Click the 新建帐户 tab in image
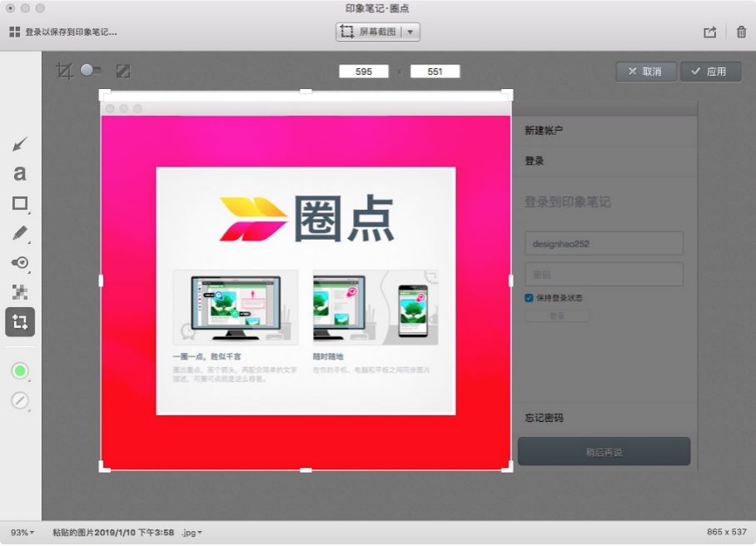756x546 pixels. click(x=544, y=130)
